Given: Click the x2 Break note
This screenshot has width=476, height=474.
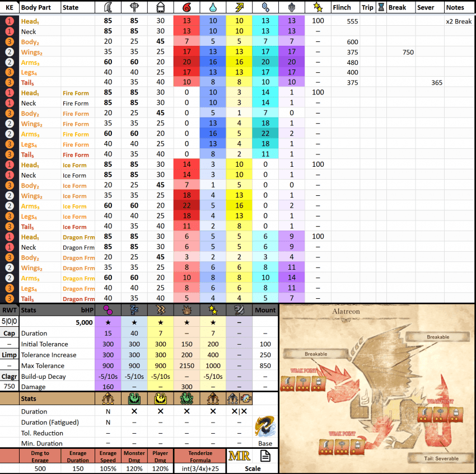Looking at the screenshot, I should pos(459,21).
